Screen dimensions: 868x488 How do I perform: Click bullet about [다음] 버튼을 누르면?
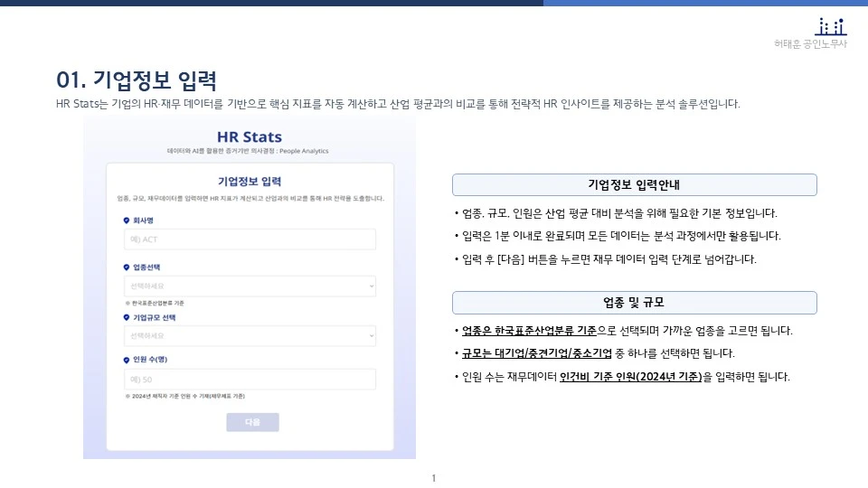click(x=606, y=259)
